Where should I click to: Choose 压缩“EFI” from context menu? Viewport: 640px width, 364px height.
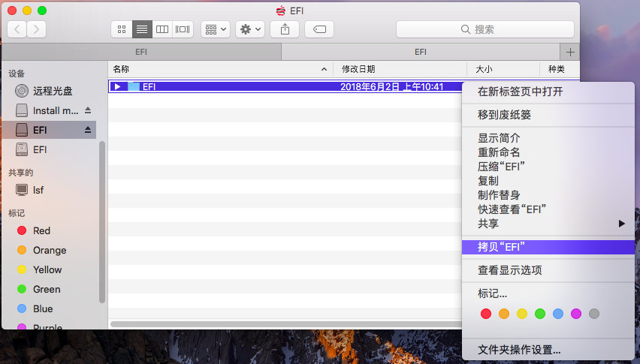(548, 167)
